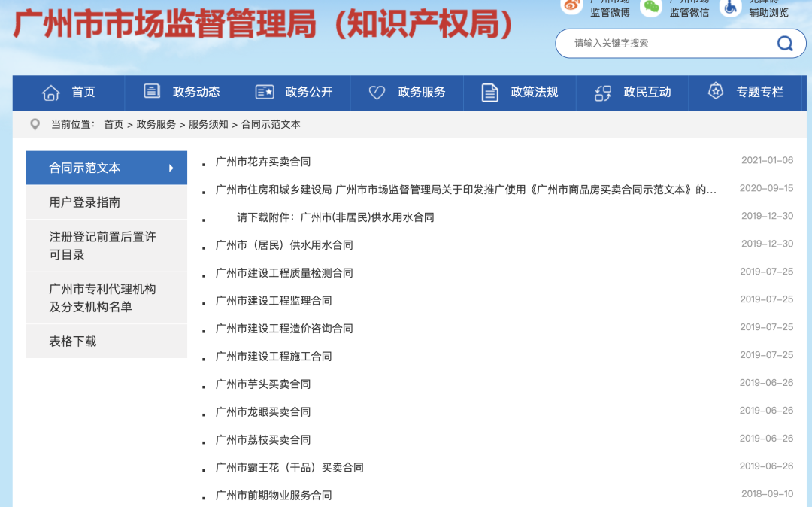Image resolution: width=812 pixels, height=507 pixels.
Task: Open the 政务公开 navigation menu
Action: click(x=294, y=93)
